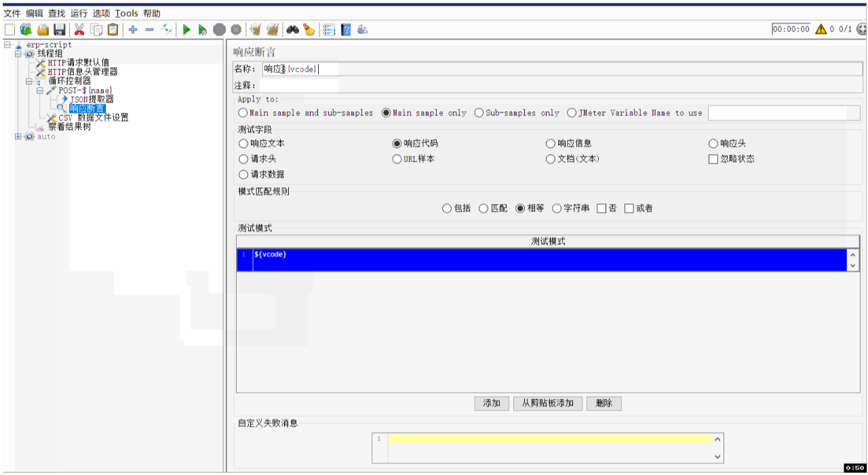This screenshot has height=475, width=868.
Task: Toggle the 否 checkbox
Action: [601, 208]
